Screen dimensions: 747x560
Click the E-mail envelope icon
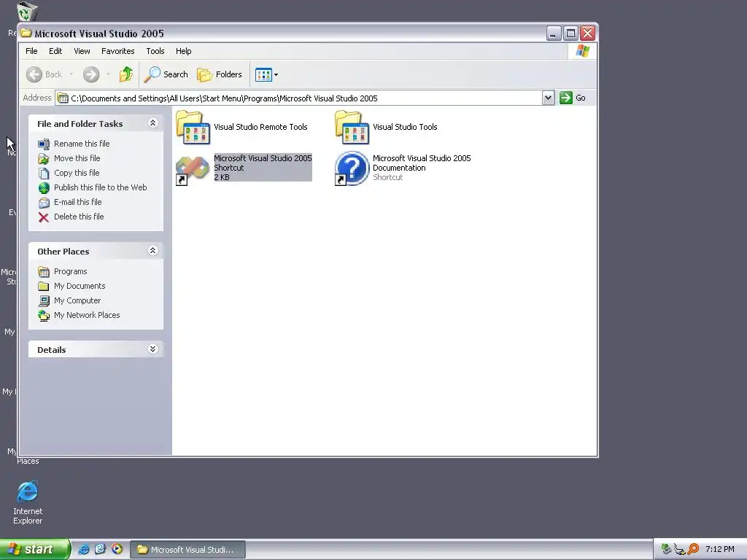tap(44, 203)
